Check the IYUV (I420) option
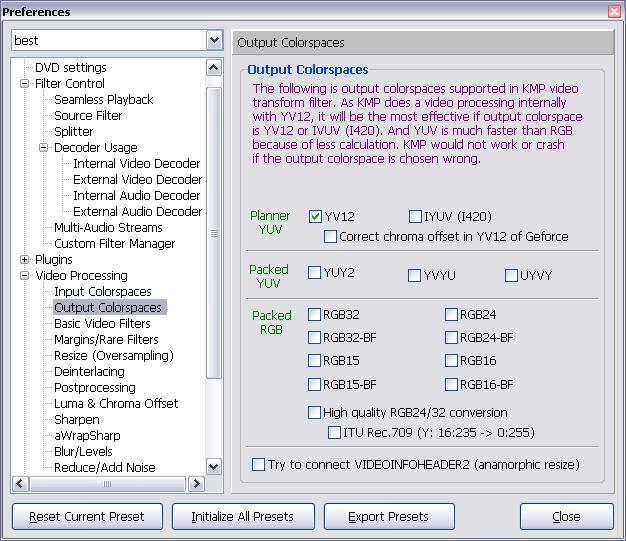626x541 pixels. 416,216
